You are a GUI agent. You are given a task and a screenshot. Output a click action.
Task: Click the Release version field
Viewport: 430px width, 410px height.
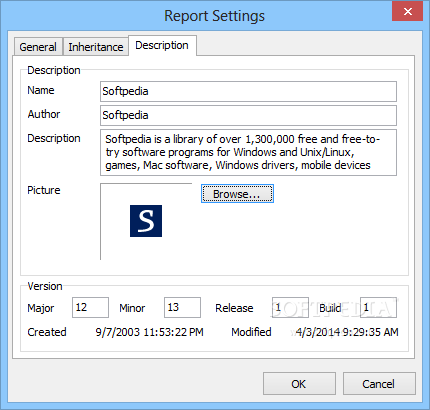(290, 307)
